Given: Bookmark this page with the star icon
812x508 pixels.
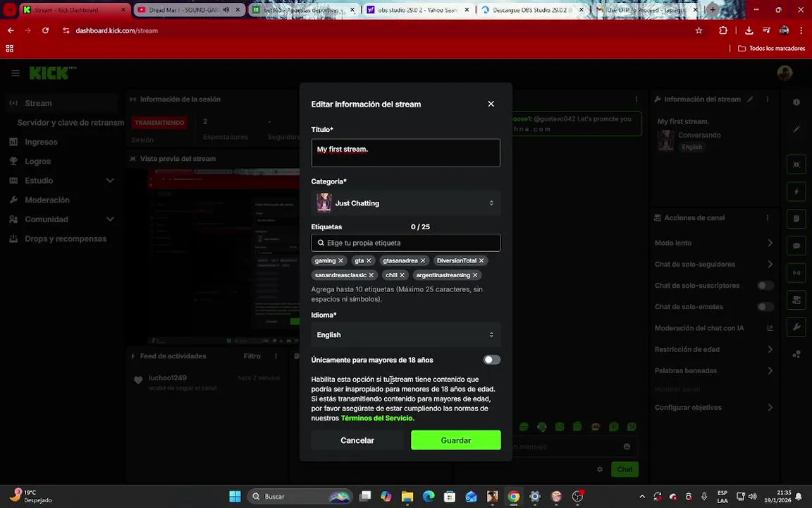Looking at the screenshot, I should coord(699,30).
